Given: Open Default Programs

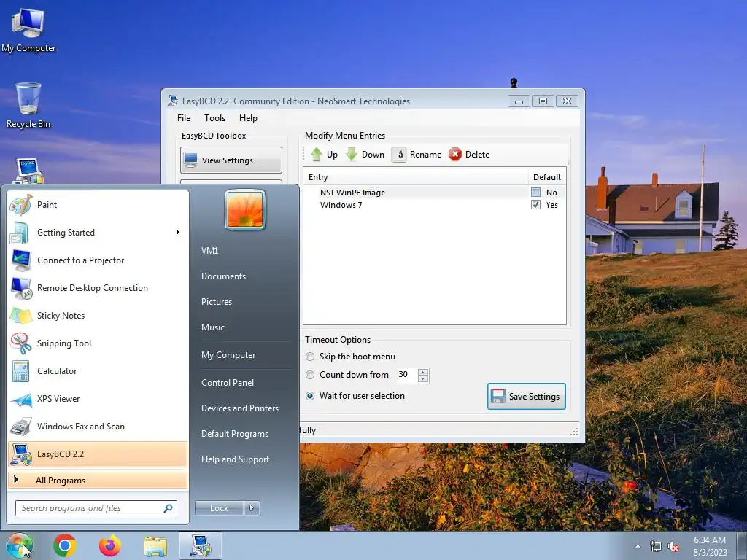Looking at the screenshot, I should 234,434.
